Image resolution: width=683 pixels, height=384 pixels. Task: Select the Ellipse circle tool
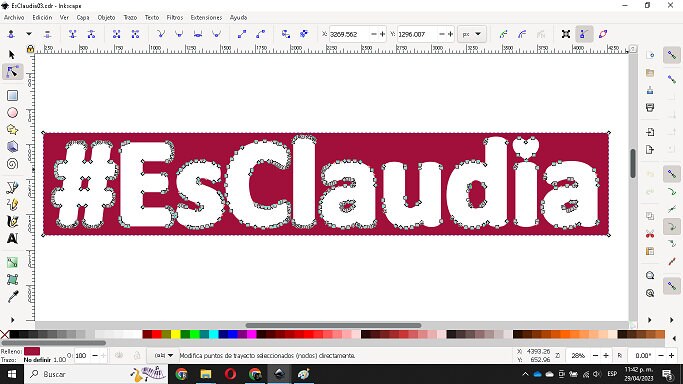(12, 113)
